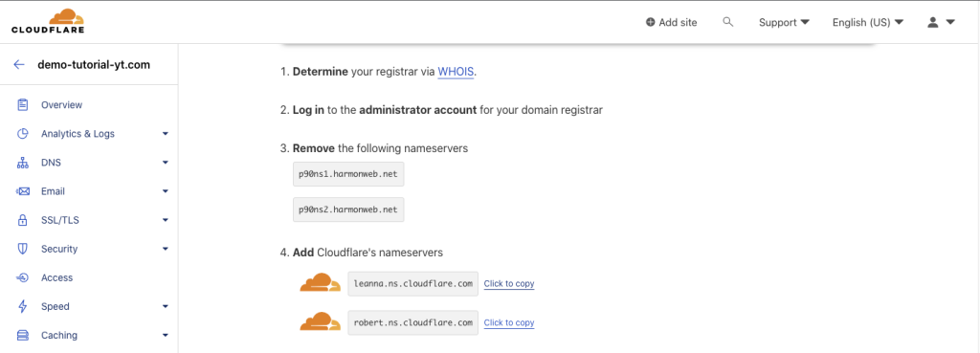Expand the Caching submenu arrow

click(x=165, y=336)
